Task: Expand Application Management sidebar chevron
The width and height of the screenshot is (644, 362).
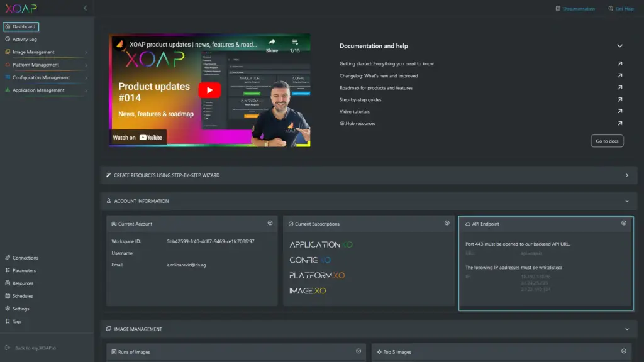Action: pos(86,90)
